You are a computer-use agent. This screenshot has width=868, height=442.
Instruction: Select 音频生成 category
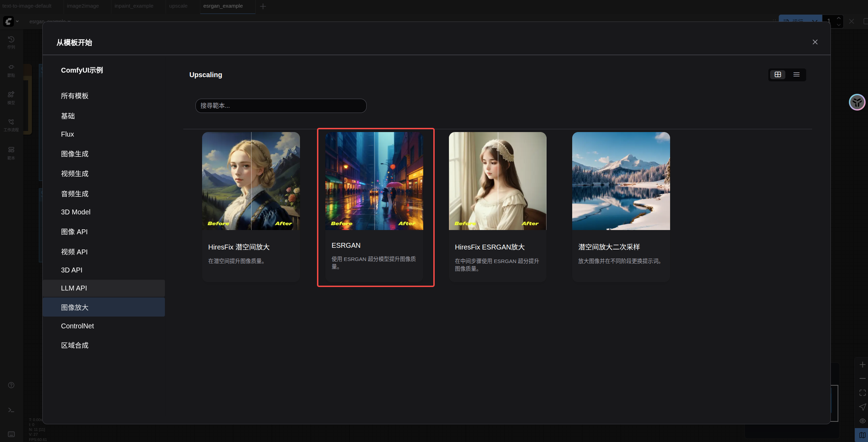click(x=103, y=194)
